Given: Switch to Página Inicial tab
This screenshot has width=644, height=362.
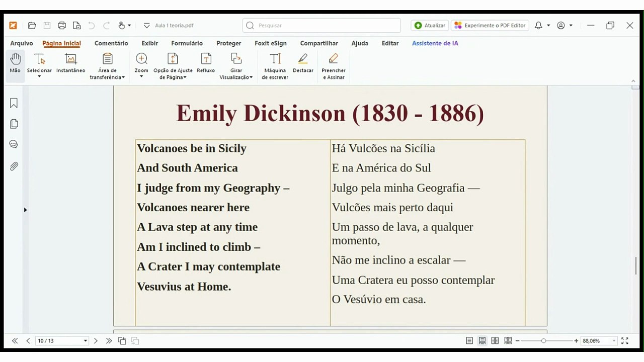Looking at the screenshot, I should pos(61,43).
